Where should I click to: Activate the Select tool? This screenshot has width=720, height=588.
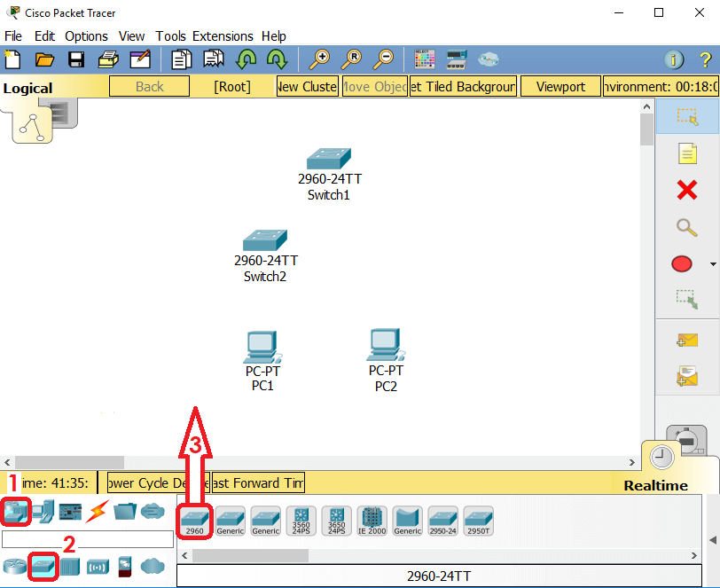point(687,117)
